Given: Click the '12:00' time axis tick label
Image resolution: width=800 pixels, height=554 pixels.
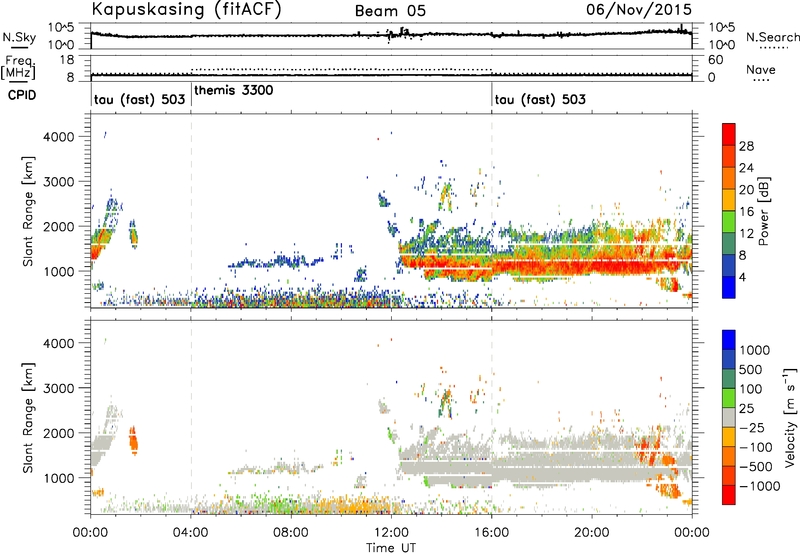Looking at the screenshot, I should (x=391, y=533).
